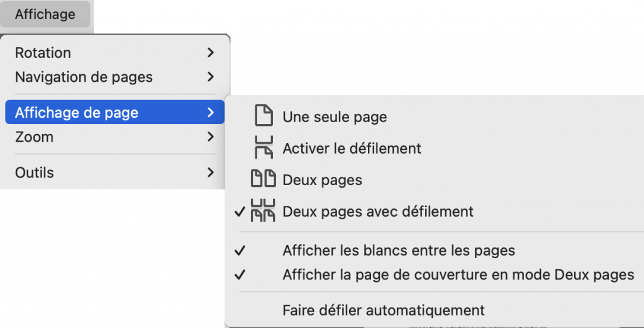This screenshot has width=644, height=328.
Task: Select Une seule page view
Action: click(x=335, y=117)
